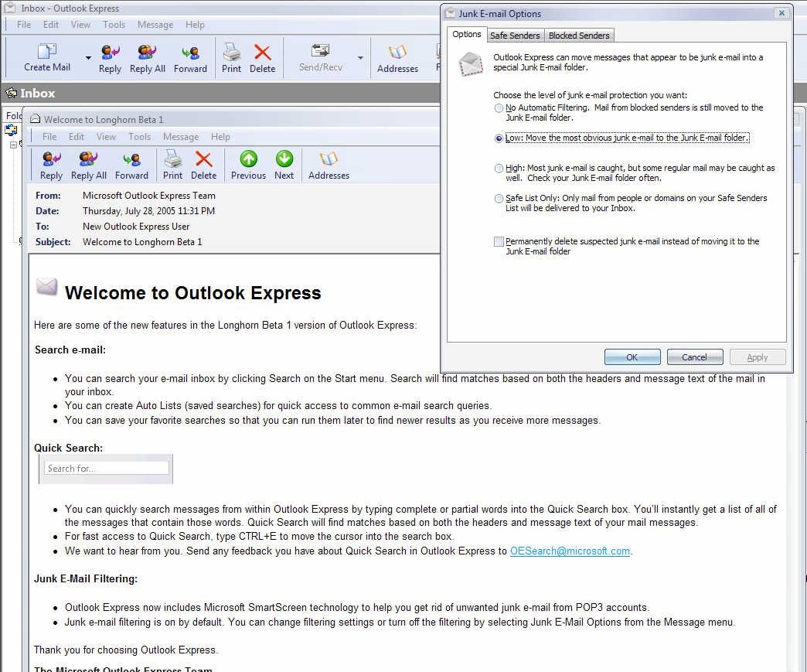Click the Welcome to Outlook Express heading

click(192, 292)
